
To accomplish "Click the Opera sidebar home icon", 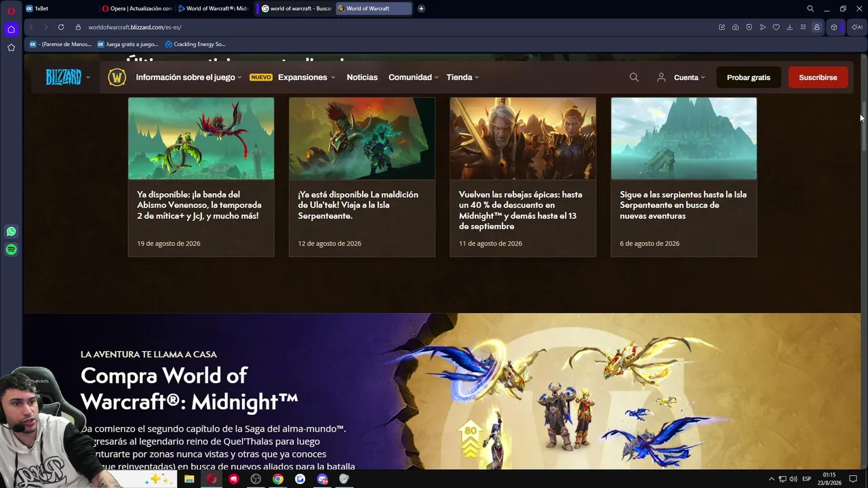I will [11, 29].
